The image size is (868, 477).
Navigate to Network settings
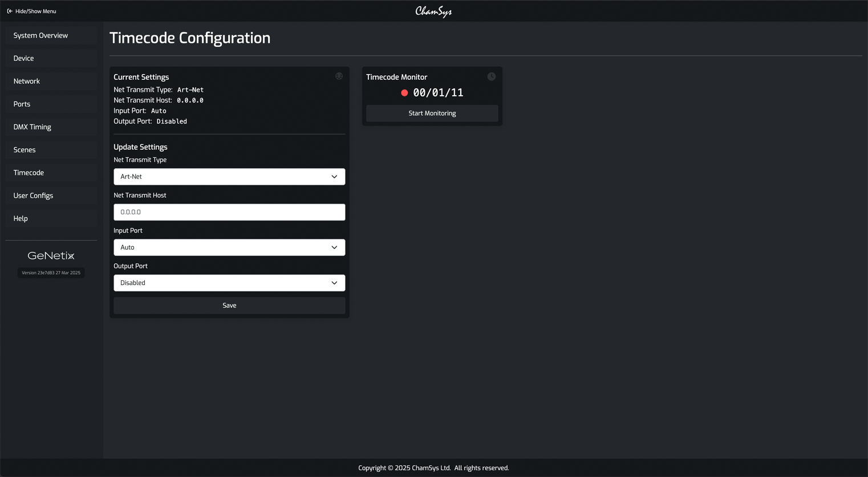27,81
